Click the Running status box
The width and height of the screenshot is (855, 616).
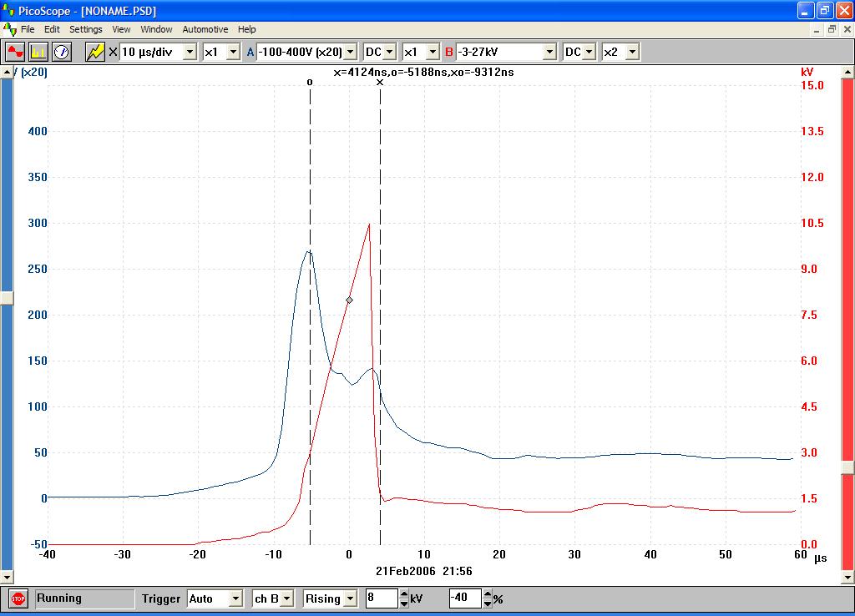coord(83,598)
